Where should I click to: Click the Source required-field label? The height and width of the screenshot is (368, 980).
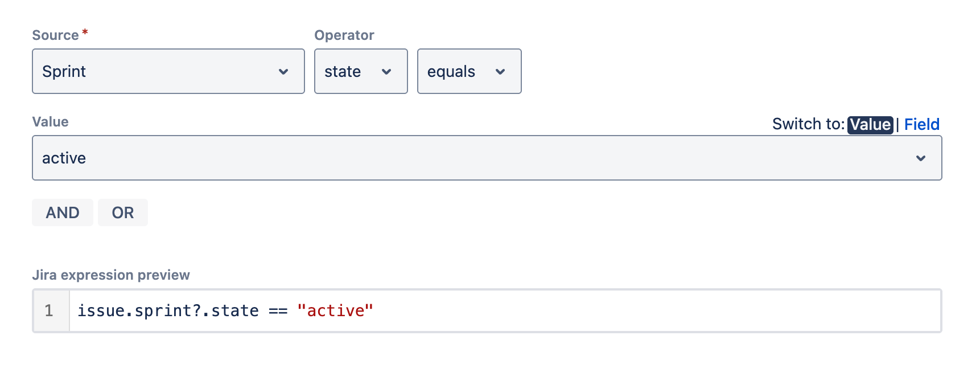pyautogui.click(x=57, y=35)
